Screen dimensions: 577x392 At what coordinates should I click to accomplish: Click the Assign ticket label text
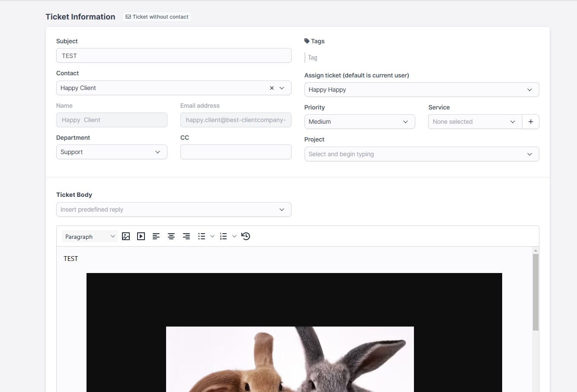(357, 75)
